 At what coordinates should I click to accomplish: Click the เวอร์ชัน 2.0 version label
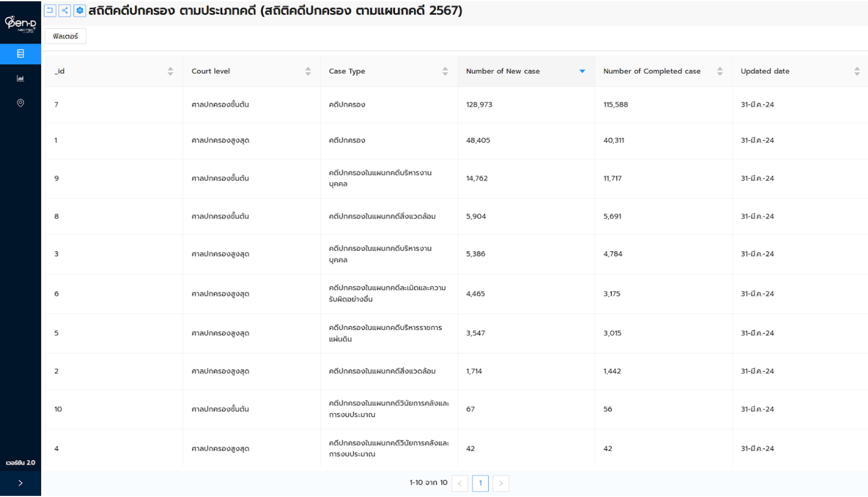[20, 463]
